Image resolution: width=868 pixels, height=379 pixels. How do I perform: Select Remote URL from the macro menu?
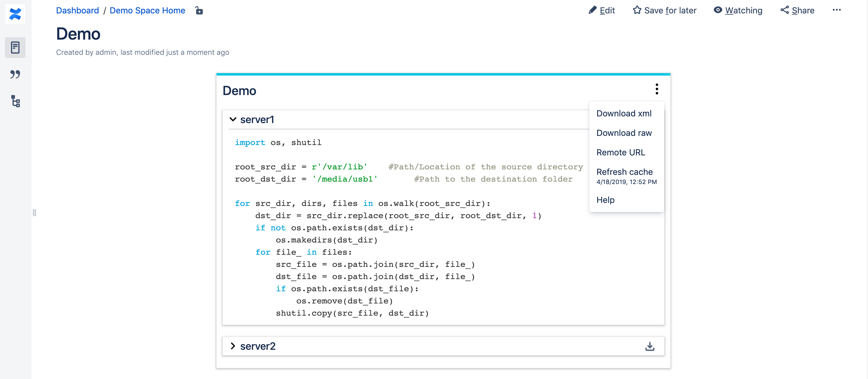[x=621, y=152]
